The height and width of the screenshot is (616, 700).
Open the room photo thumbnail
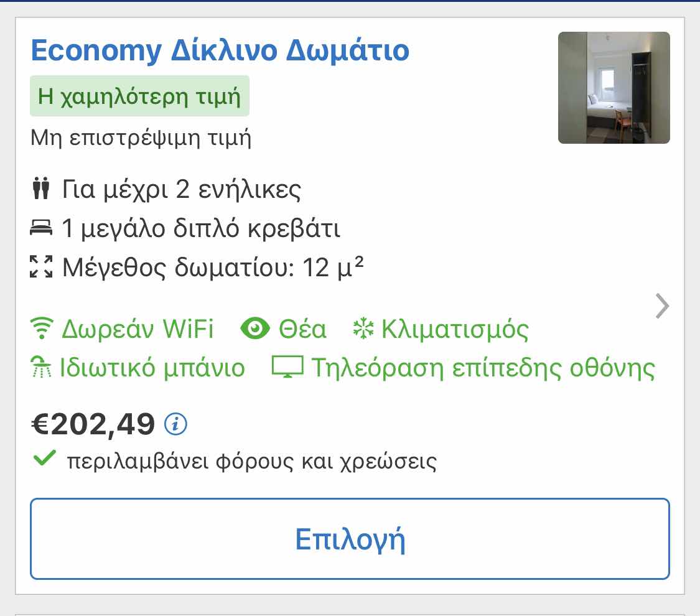614,88
